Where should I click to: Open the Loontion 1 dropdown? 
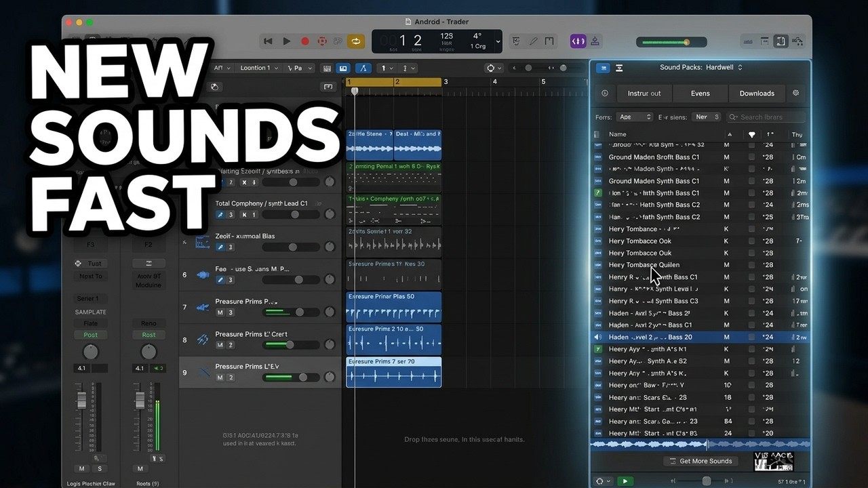258,68
